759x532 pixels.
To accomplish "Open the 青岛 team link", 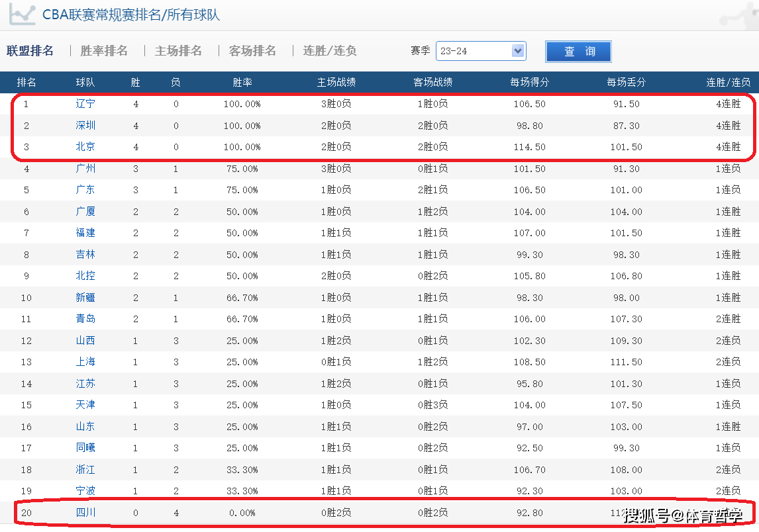I will click(85, 319).
